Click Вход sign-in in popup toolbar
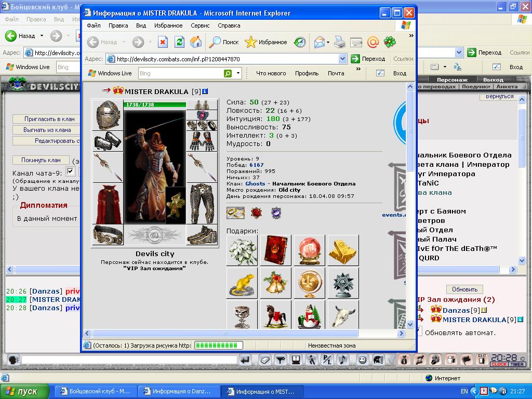The width and height of the screenshot is (532, 399). 400,73
